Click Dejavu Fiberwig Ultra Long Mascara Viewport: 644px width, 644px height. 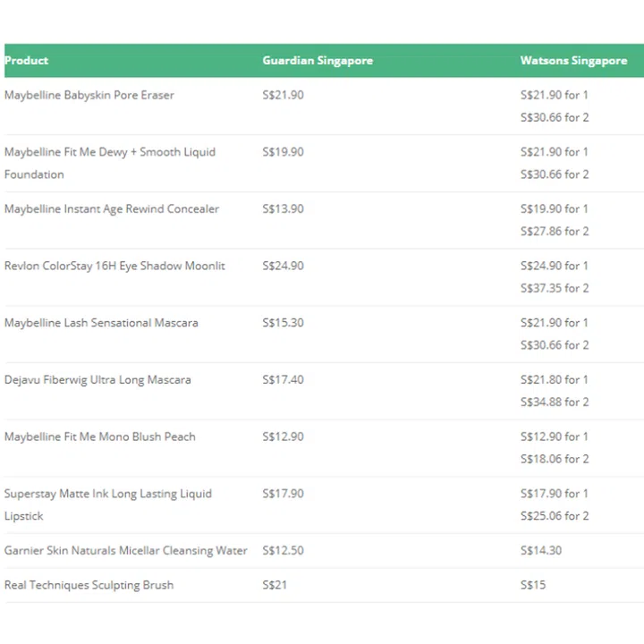click(x=97, y=380)
